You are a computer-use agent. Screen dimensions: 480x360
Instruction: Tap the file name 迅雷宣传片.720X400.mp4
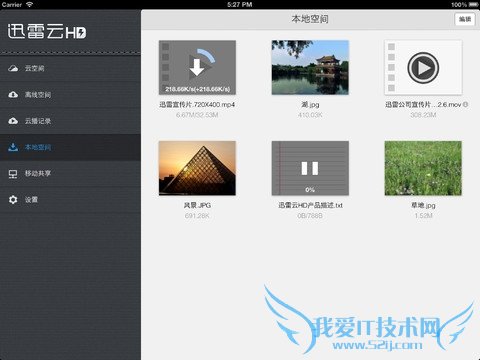point(197,105)
